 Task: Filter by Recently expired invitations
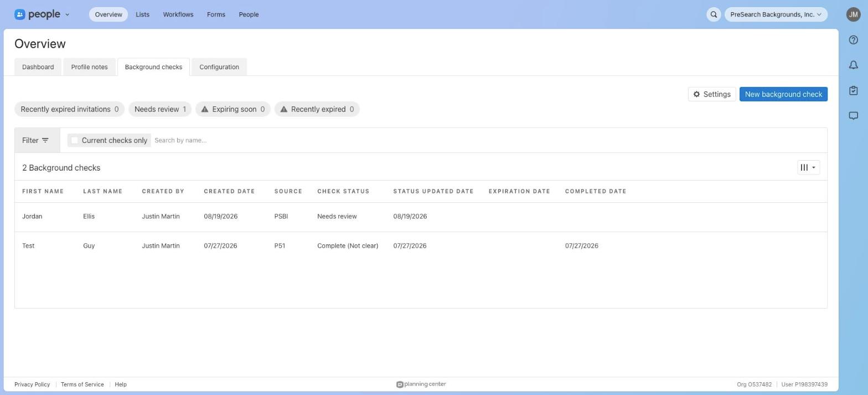click(70, 109)
